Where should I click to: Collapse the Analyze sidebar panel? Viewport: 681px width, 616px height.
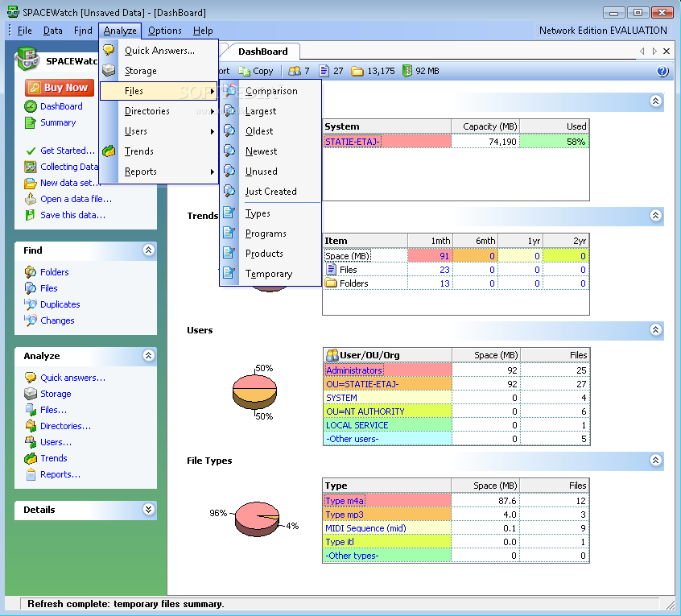coord(149,356)
